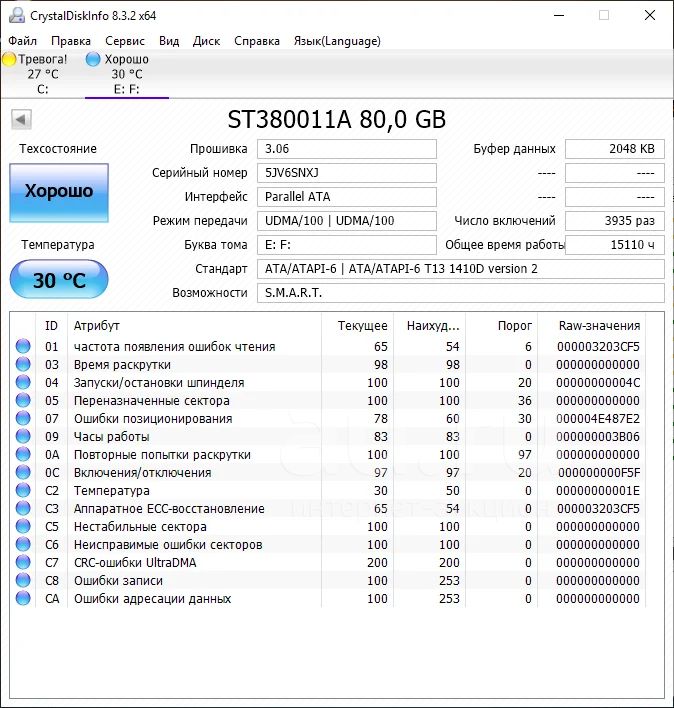The height and width of the screenshot is (708, 674).
Task: Click the previous disk arrow button
Action: 21,120
